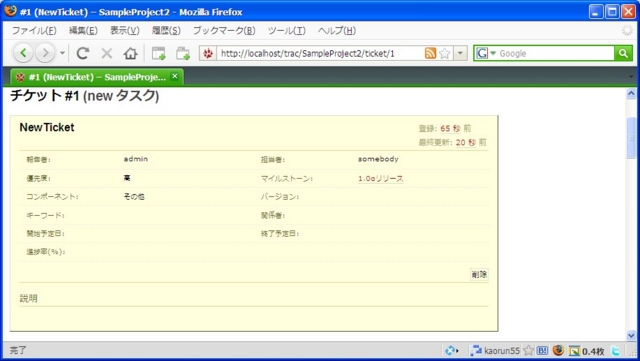Click the Twitter bird status bar icon
The height and width of the screenshot is (361, 640).
pos(616,350)
